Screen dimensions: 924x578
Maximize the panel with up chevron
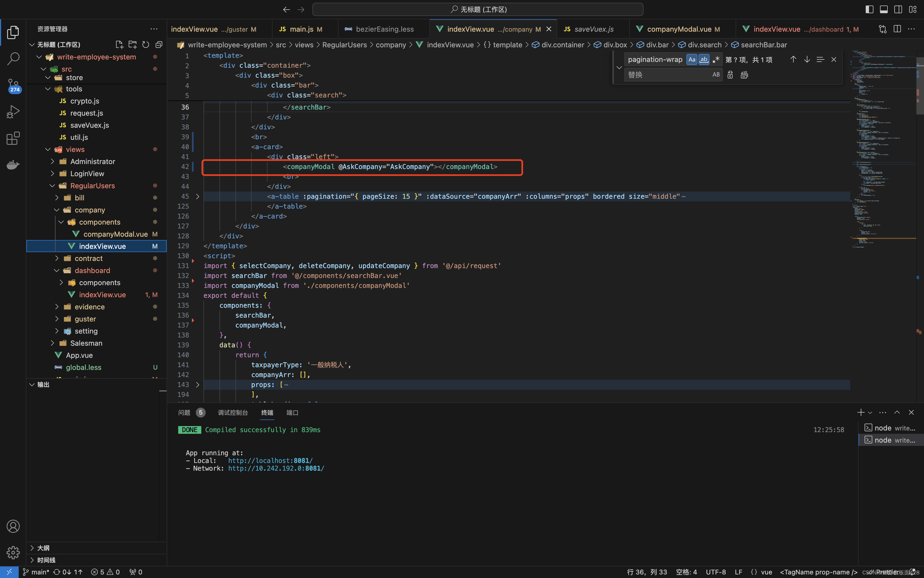(x=897, y=413)
